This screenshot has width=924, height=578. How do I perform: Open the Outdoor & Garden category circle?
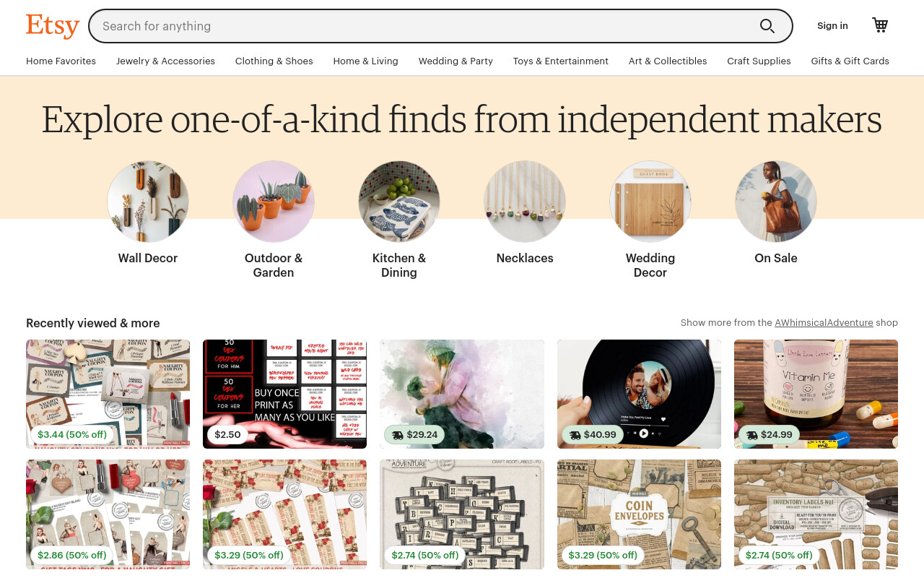click(274, 202)
